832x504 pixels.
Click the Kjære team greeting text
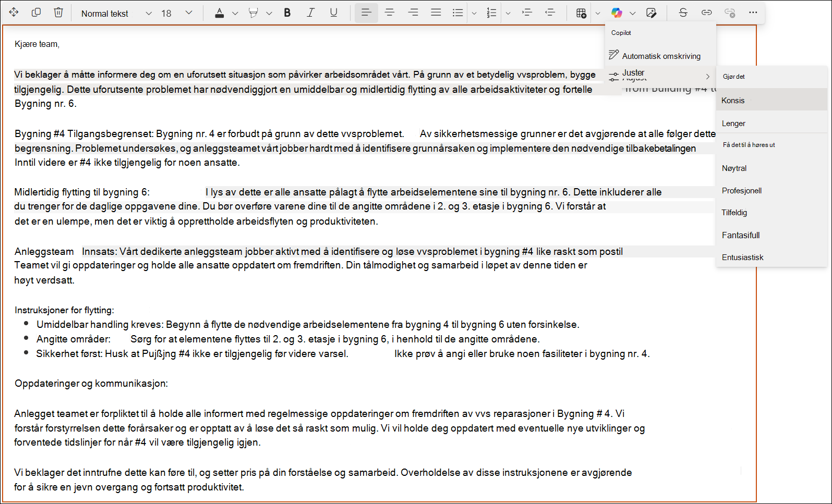[37, 44]
